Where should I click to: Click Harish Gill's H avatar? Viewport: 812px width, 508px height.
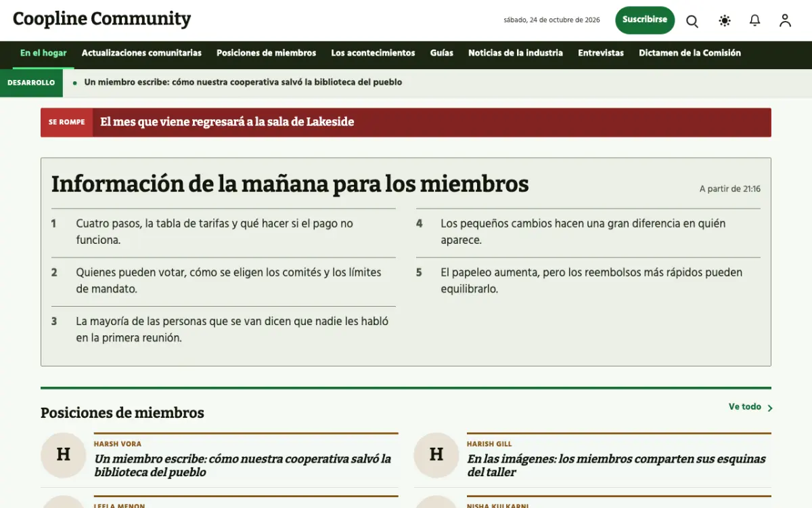[x=436, y=455]
